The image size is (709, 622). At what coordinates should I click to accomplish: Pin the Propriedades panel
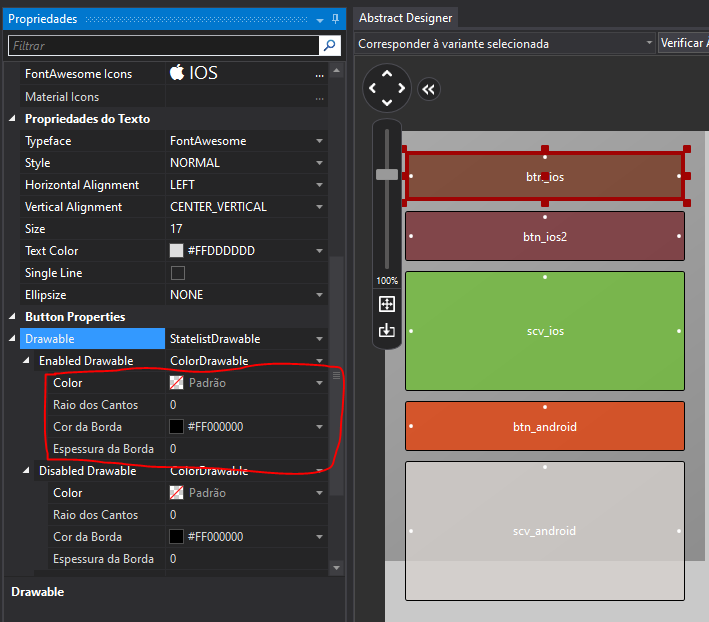pos(335,19)
